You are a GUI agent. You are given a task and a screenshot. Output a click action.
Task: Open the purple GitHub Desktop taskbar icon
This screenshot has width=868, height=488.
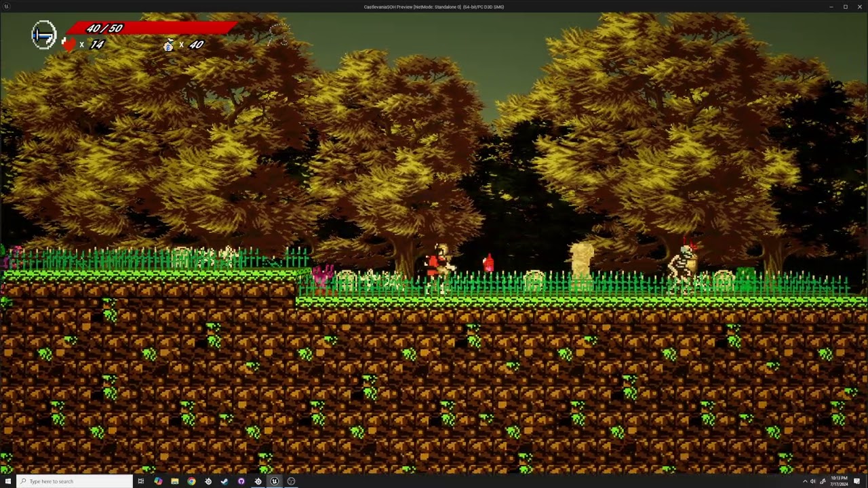(241, 481)
